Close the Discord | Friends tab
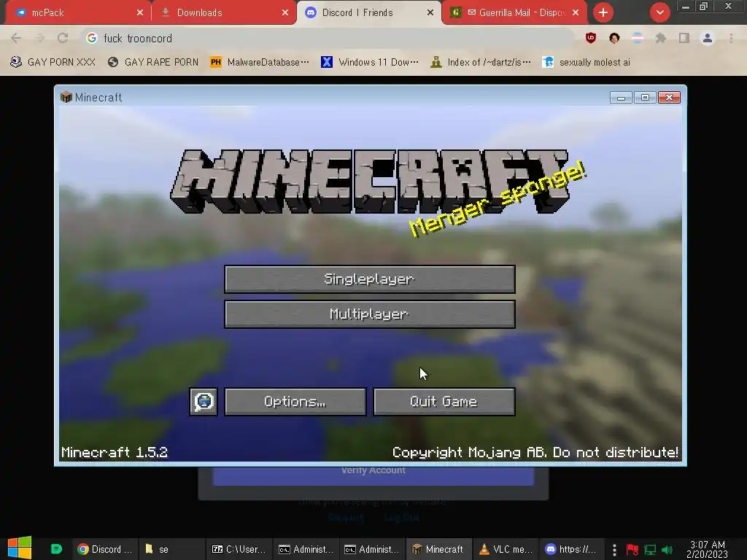 (430, 13)
